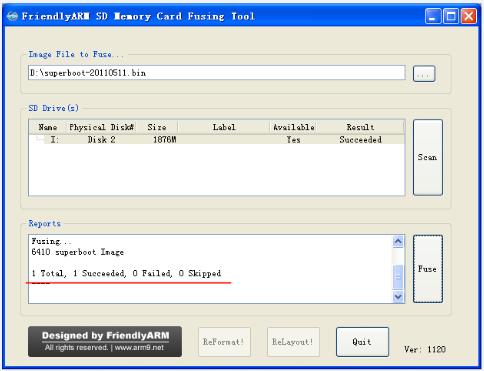Click the FriendlyARM app icon in title bar

[x=12, y=16]
